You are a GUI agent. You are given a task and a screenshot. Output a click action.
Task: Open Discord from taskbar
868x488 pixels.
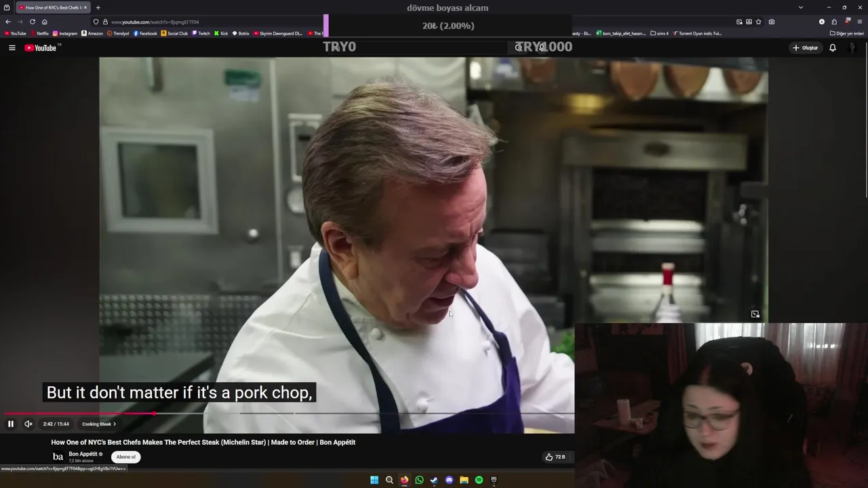point(449,480)
